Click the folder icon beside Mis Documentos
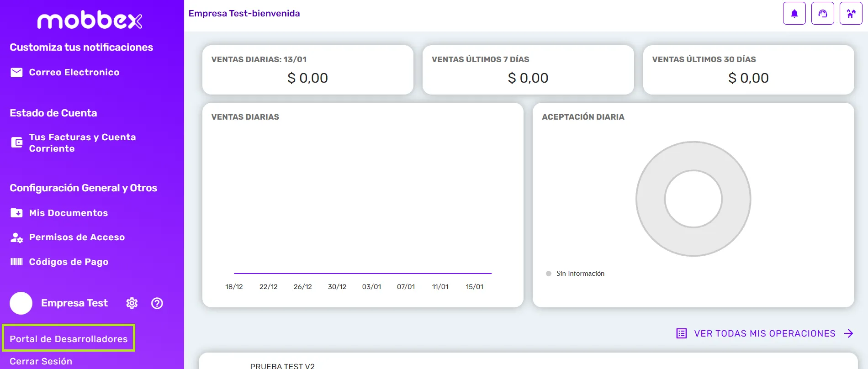 coord(16,213)
